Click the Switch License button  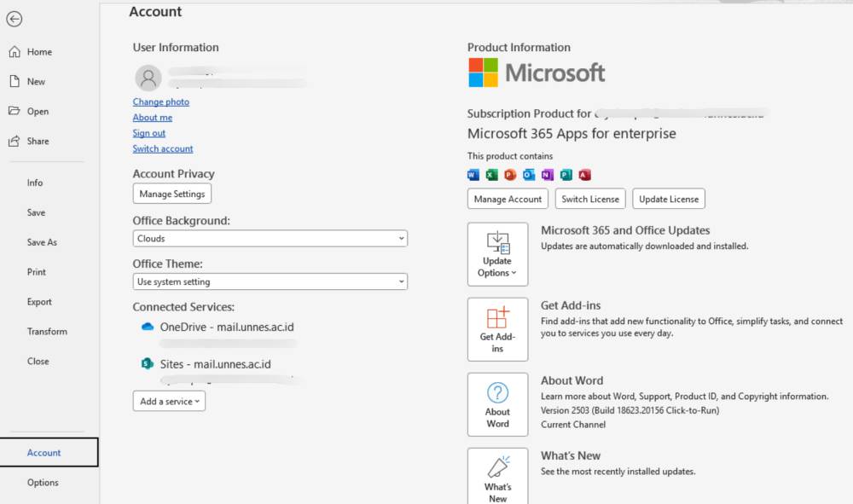tap(590, 199)
